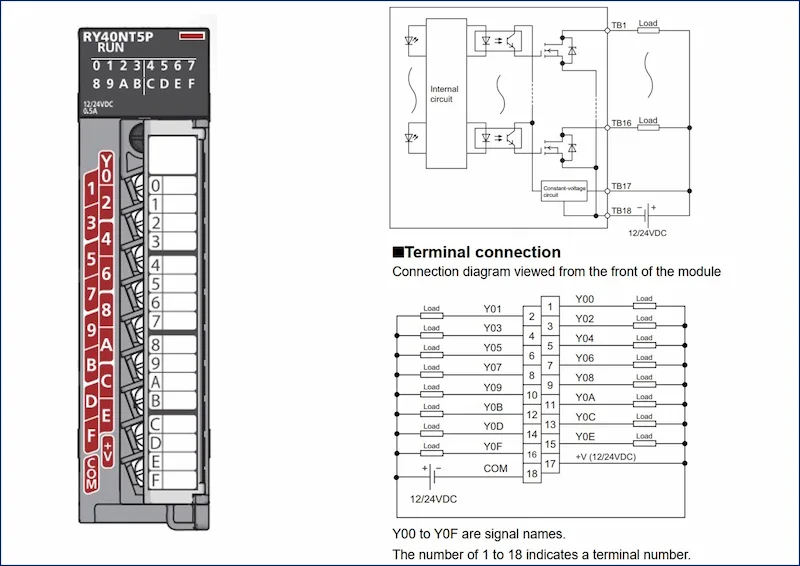Click the Load resistor on the Y00 line
The height and width of the screenshot is (566, 800).
click(x=644, y=306)
